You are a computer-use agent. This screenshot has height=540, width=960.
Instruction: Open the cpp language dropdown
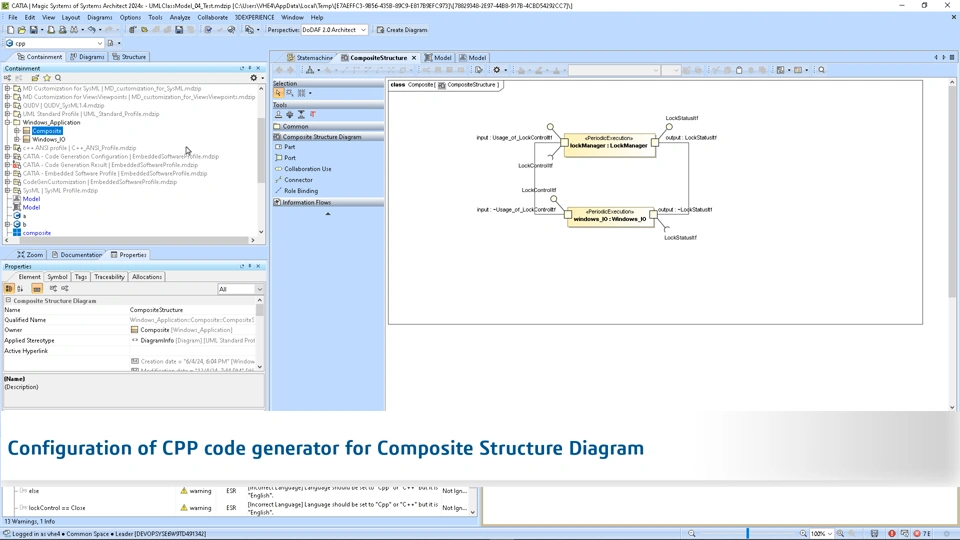tap(54, 43)
